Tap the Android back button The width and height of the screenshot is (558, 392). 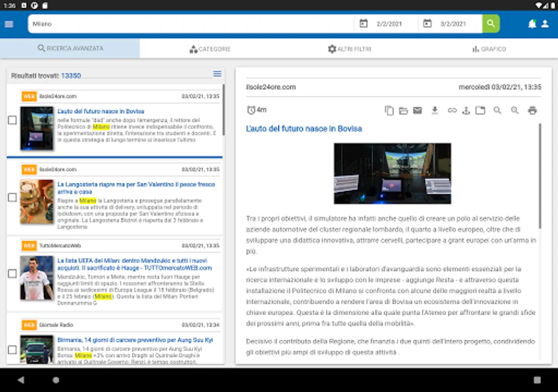(x=20, y=380)
